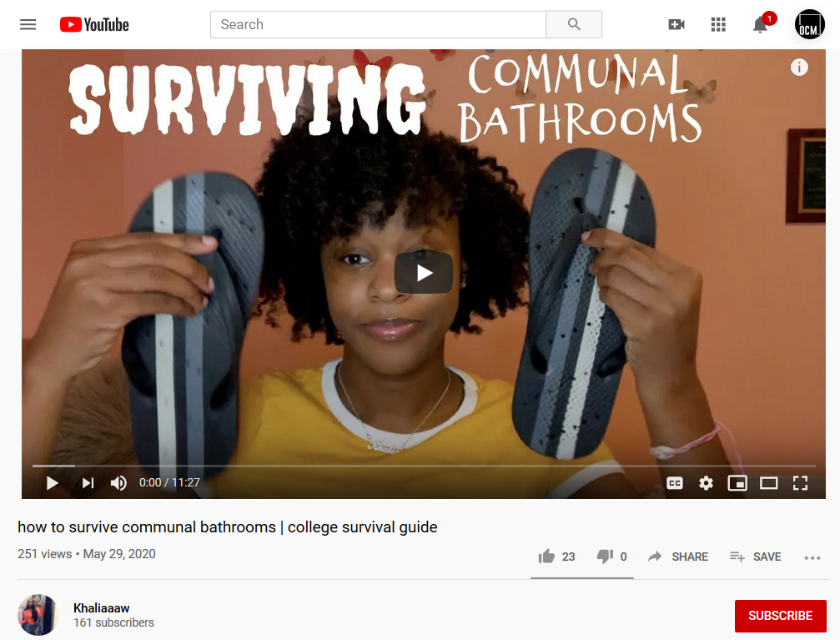The image size is (840, 640).
Task: Show the video info card icon
Action: [799, 68]
